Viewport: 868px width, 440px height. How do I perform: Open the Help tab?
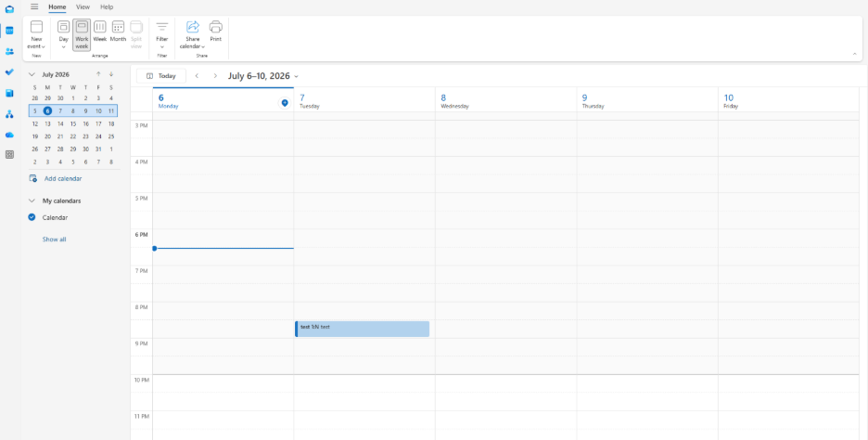[x=107, y=6]
